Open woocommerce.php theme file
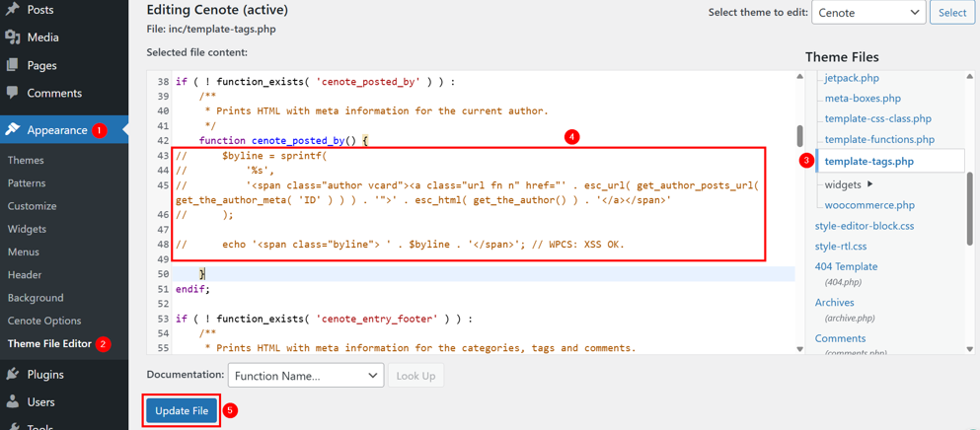 pyautogui.click(x=869, y=205)
